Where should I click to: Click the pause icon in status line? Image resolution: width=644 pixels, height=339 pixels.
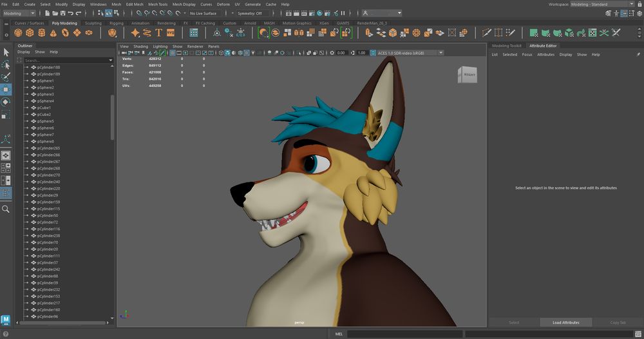coord(343,13)
